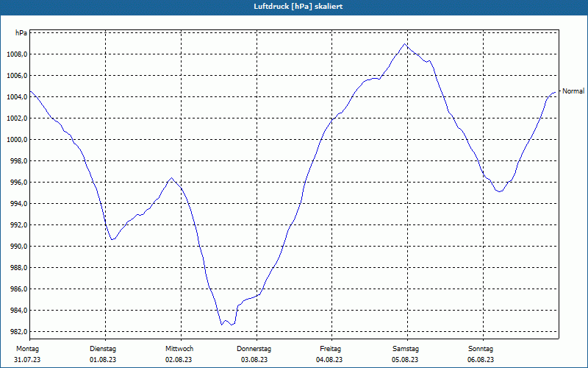This screenshot has height=368, width=588.
Task: Click the 994,0 y-axis value
Action: 18,204
